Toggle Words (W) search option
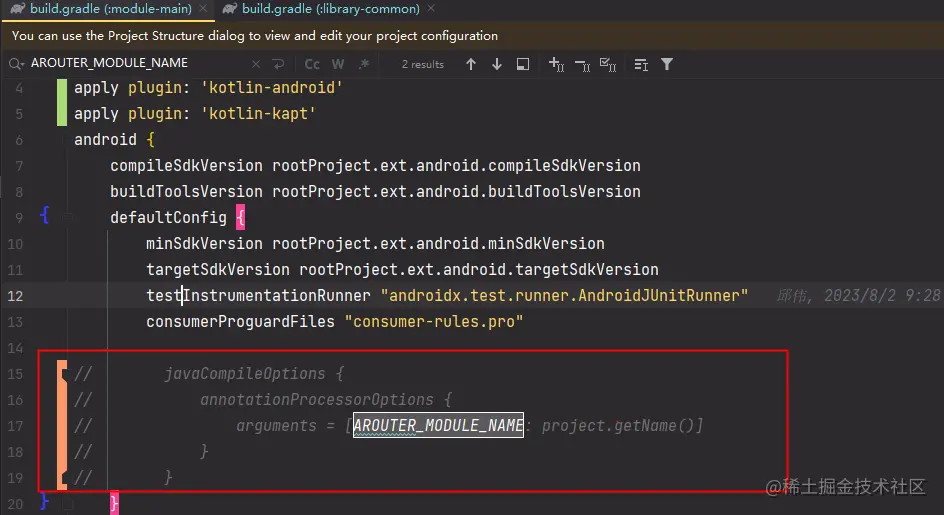 (338, 64)
